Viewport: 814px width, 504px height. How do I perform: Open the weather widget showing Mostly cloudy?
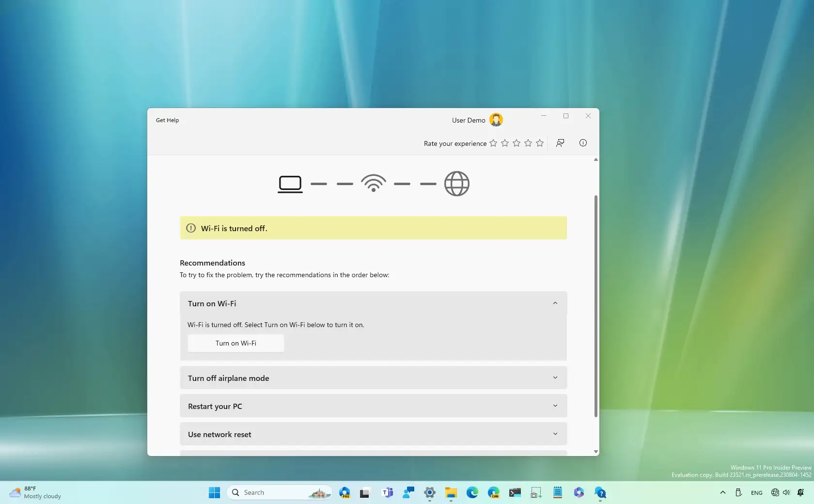coord(36,493)
